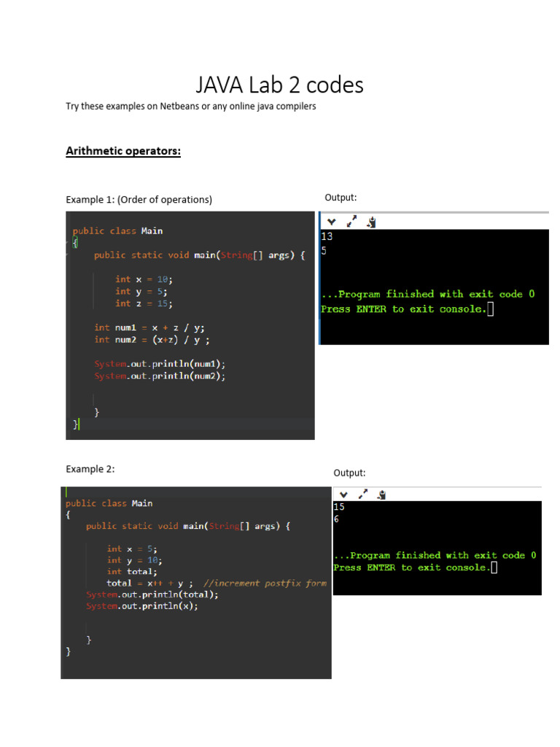Click the line "int z = 15;"
This screenshot has height=747, width=560.
pos(144,303)
